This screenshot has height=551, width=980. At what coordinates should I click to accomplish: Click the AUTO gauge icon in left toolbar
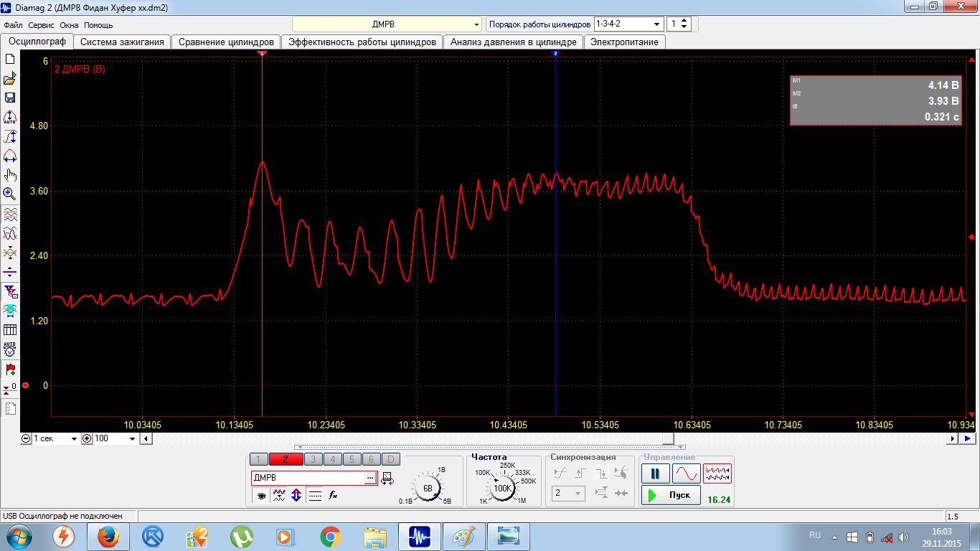coord(10,349)
